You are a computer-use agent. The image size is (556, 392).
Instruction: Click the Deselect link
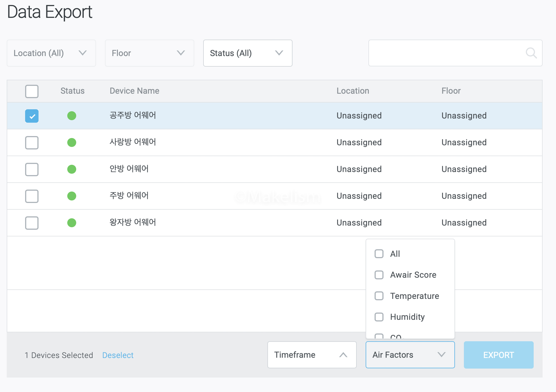click(118, 355)
